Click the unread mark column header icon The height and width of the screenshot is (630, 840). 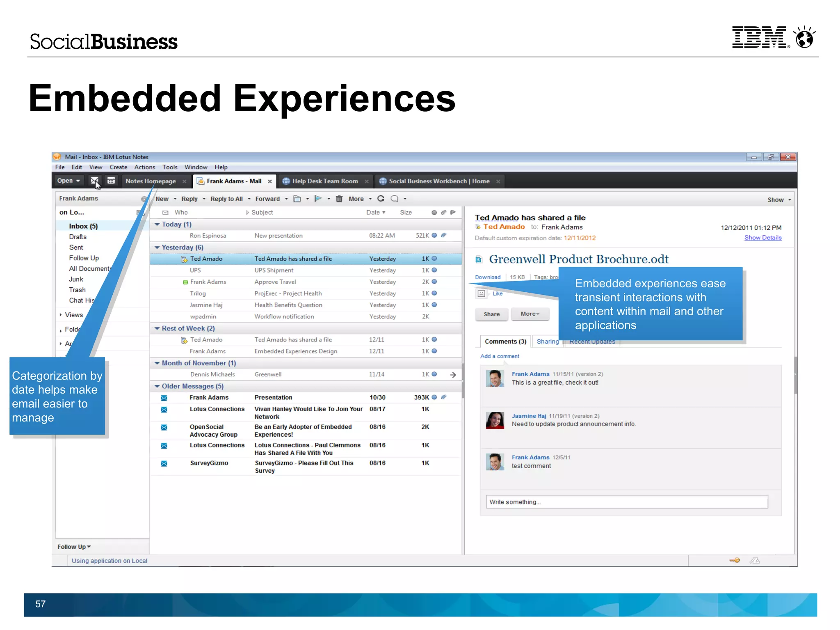tap(434, 213)
